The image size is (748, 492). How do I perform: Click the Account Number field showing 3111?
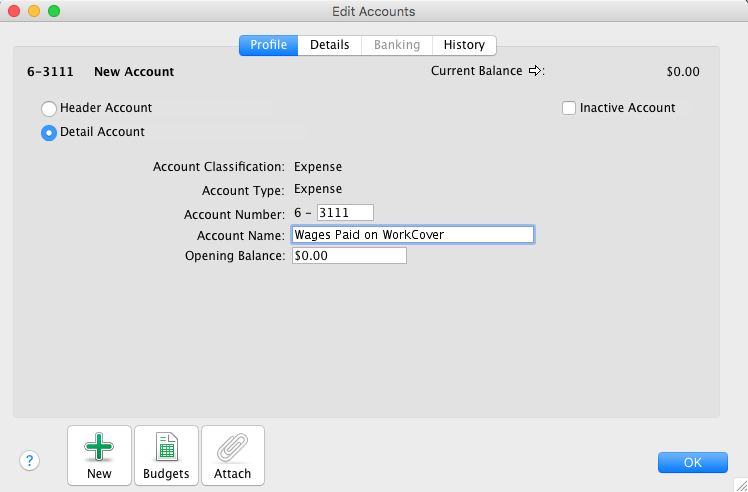pos(344,212)
